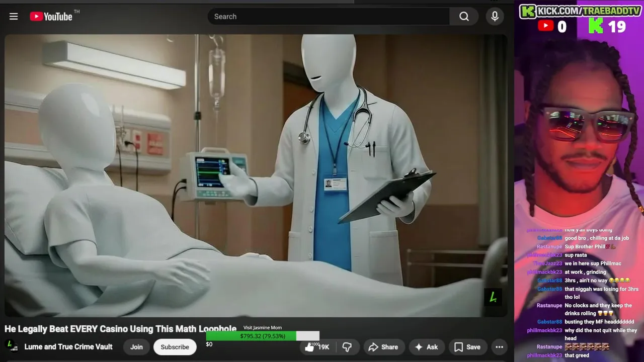
Task: Click the green channel watermark in video
Action: tap(493, 297)
